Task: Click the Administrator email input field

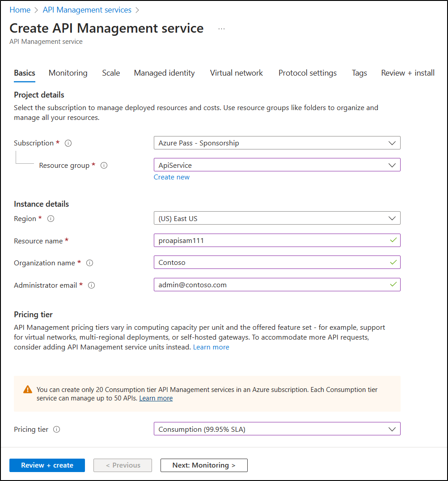Action: click(x=277, y=285)
